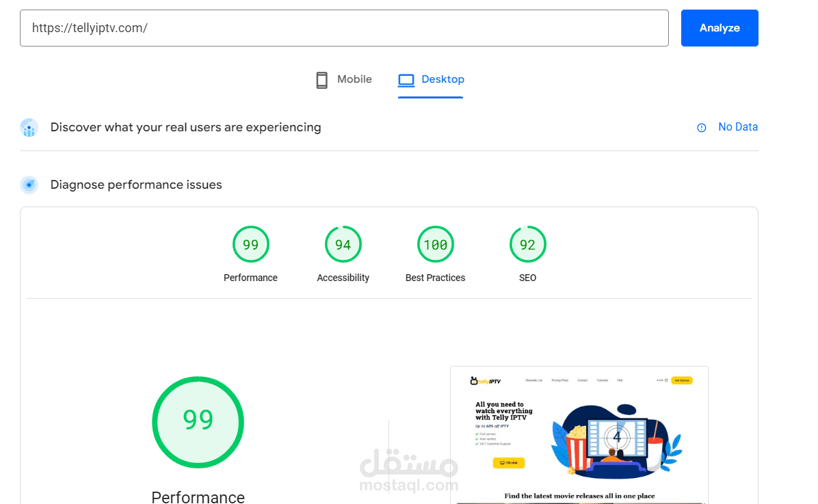Click the Best Practices label
This screenshot has height=504, width=818.
435,278
